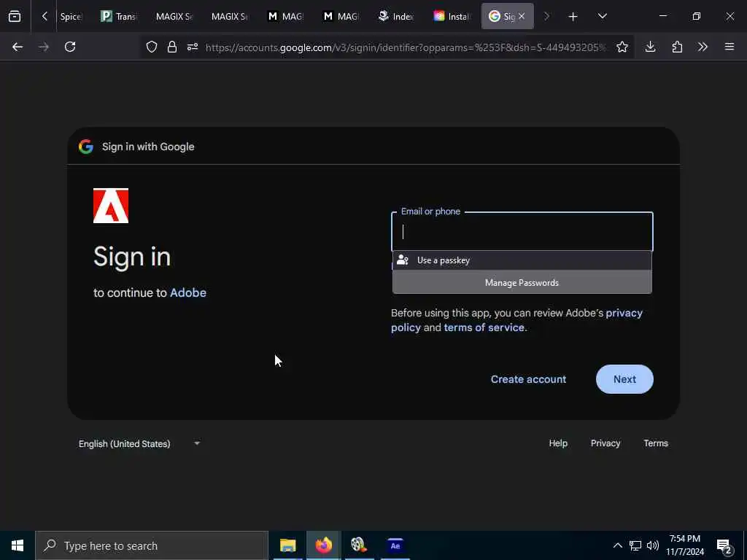Open the Downloads panel

point(650,47)
